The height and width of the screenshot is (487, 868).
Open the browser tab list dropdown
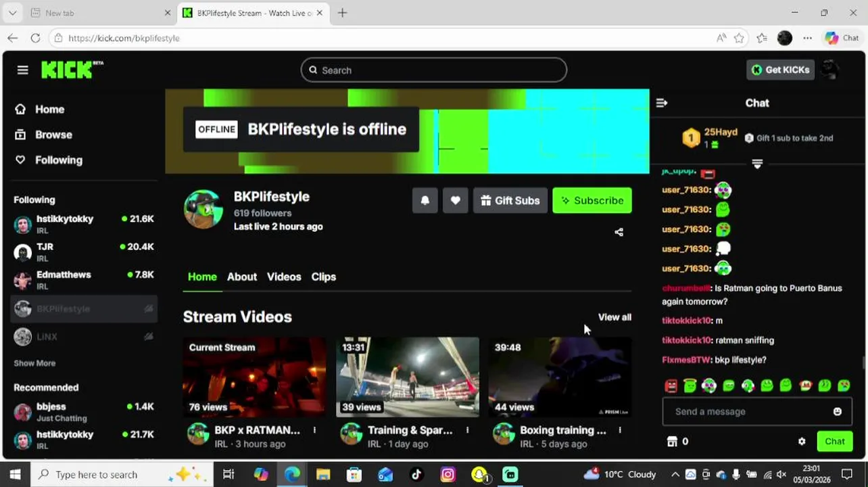coord(12,13)
